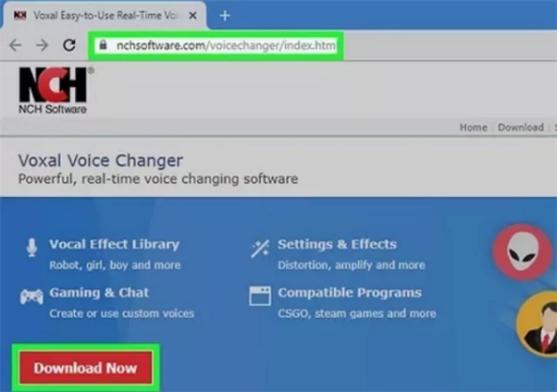Open the Download navigation link
The height and width of the screenshot is (392, 557).
pos(520,127)
